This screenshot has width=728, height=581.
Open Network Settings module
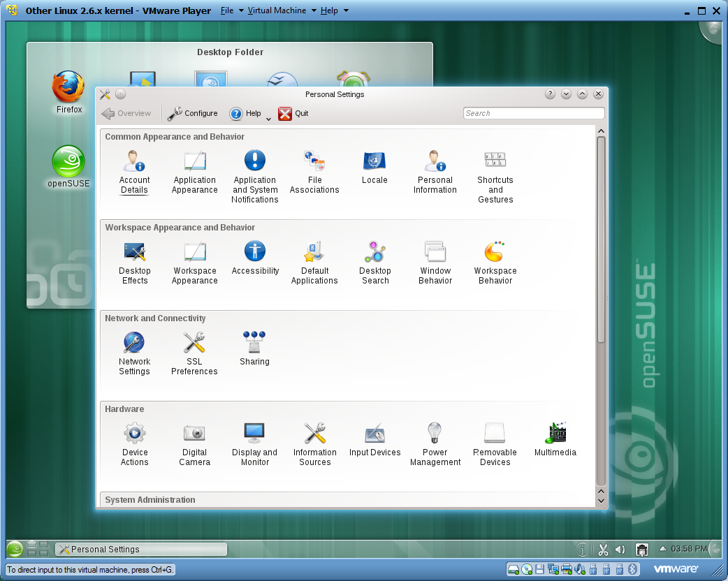click(x=134, y=353)
